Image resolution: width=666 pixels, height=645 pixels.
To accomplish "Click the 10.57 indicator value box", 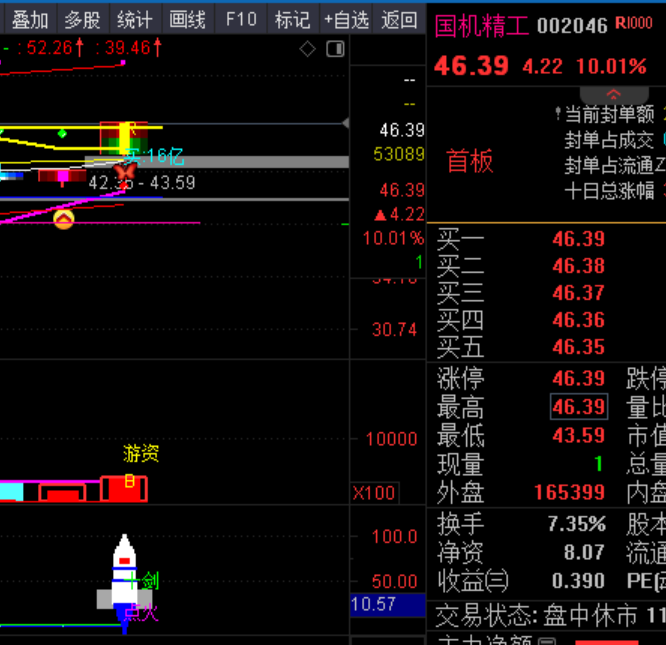I will [x=388, y=604].
